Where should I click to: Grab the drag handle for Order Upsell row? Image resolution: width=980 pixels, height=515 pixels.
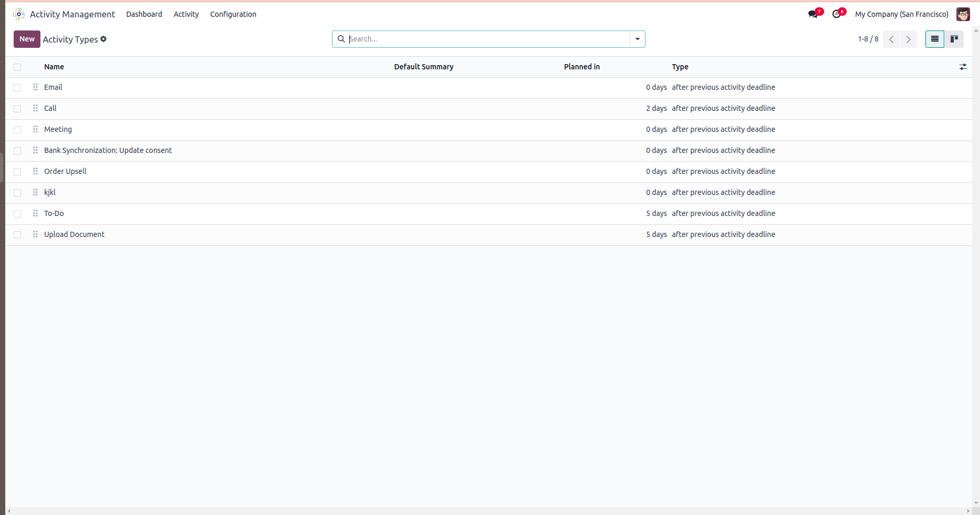click(35, 171)
